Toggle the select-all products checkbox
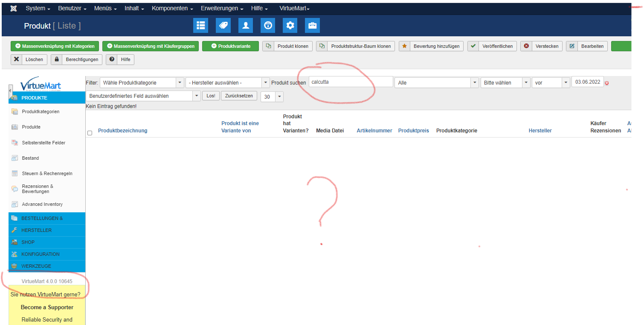The image size is (644, 325). (x=90, y=133)
